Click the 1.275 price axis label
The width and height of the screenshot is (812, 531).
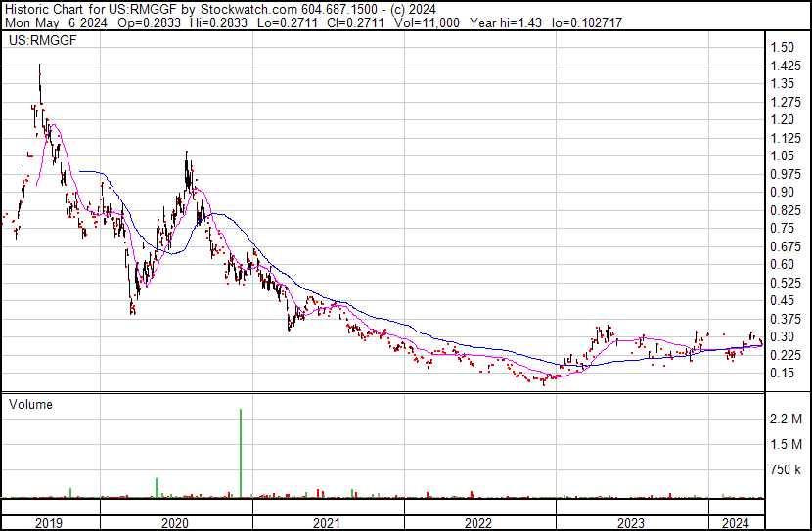click(x=786, y=102)
